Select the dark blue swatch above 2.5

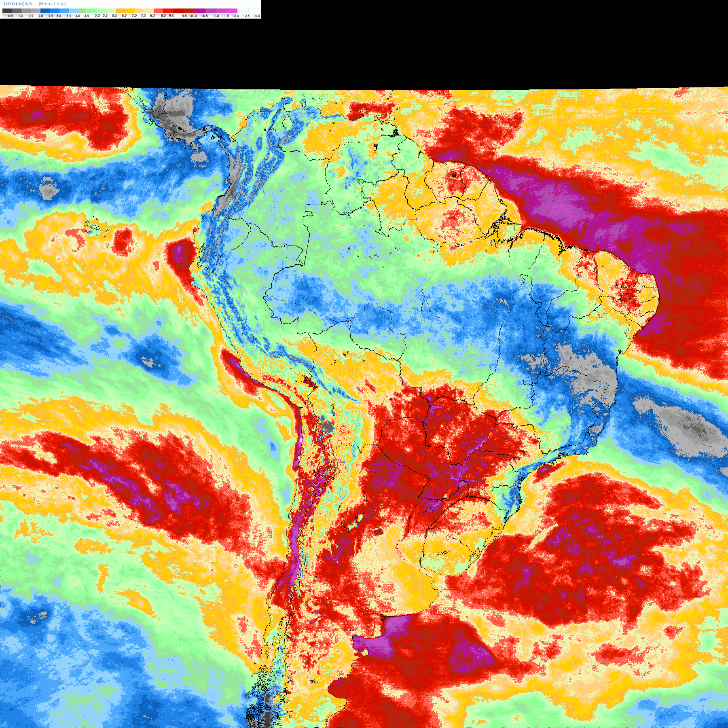pyautogui.click(x=45, y=11)
